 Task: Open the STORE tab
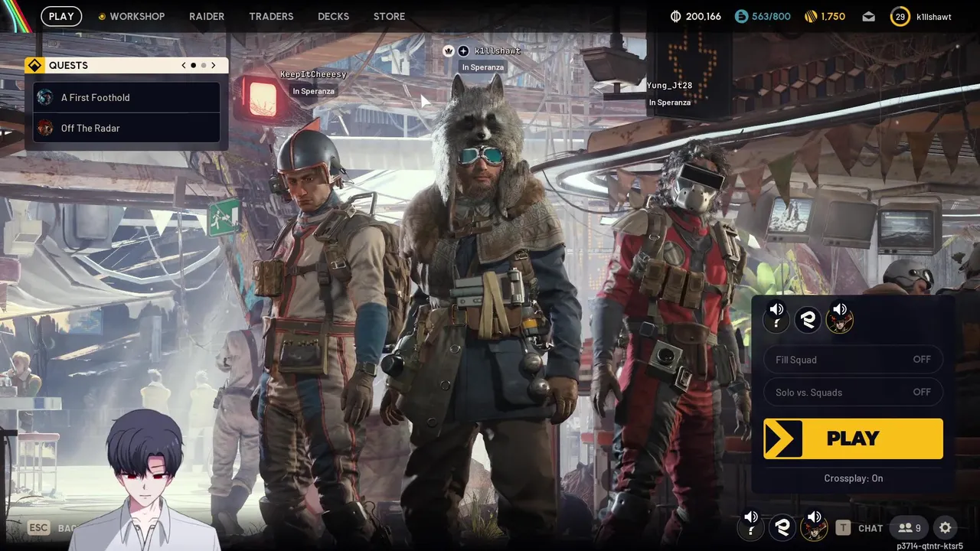[x=389, y=16]
